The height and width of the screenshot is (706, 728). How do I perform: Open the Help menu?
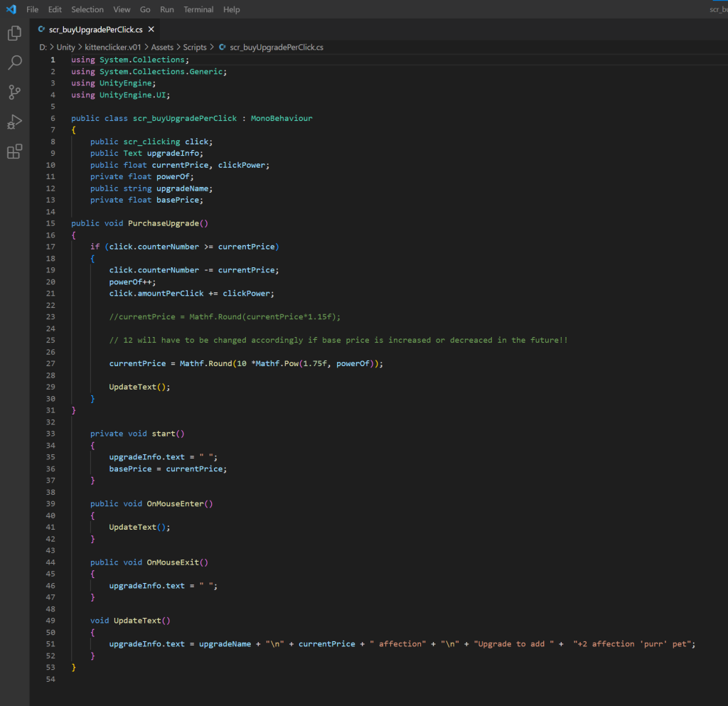231,9
